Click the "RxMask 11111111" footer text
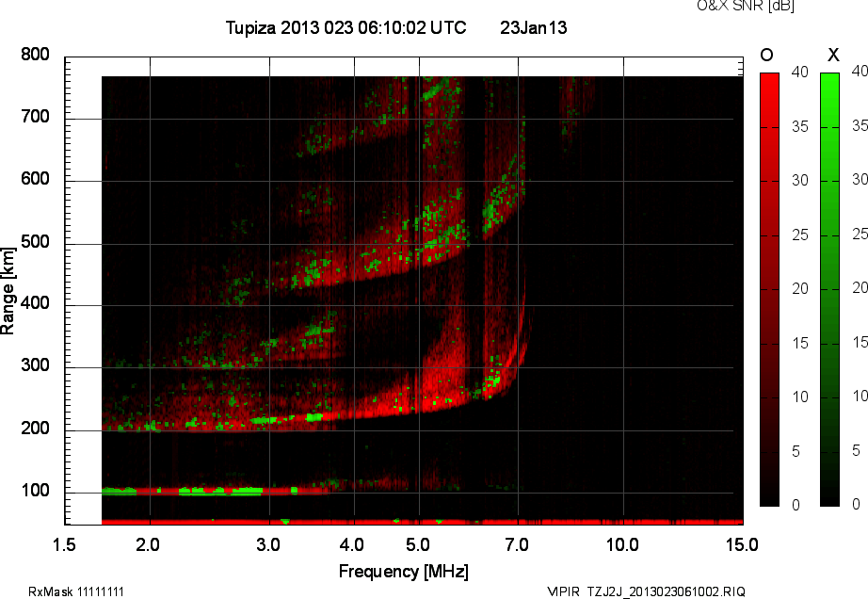The image size is (868, 599). pos(76,591)
